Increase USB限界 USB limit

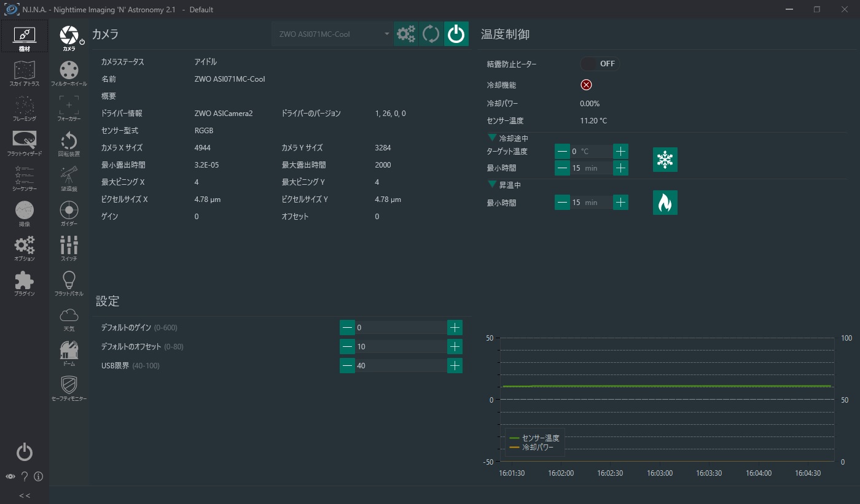[x=455, y=366]
